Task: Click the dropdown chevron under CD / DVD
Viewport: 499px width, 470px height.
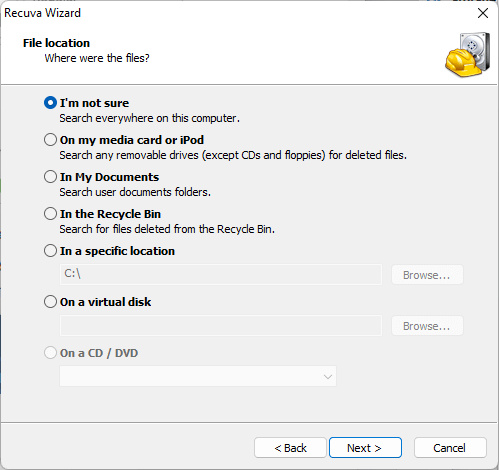Action: (x=328, y=377)
